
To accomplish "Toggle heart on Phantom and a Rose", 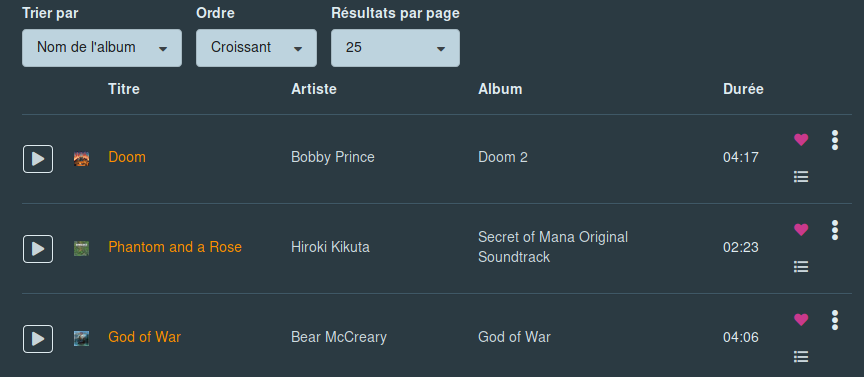I will (x=801, y=229).
